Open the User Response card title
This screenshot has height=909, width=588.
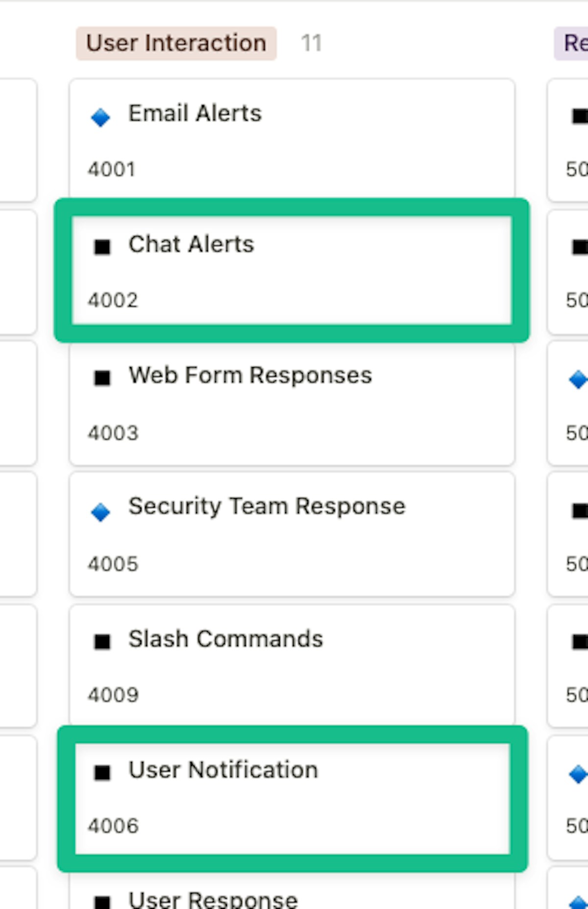point(213,900)
